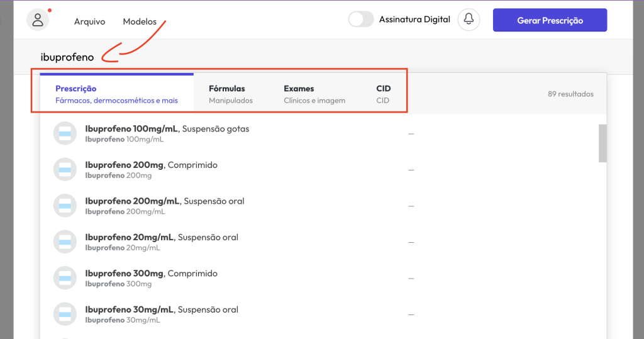Select Ibuprofeno 300mg Comprimido result

tap(151, 278)
